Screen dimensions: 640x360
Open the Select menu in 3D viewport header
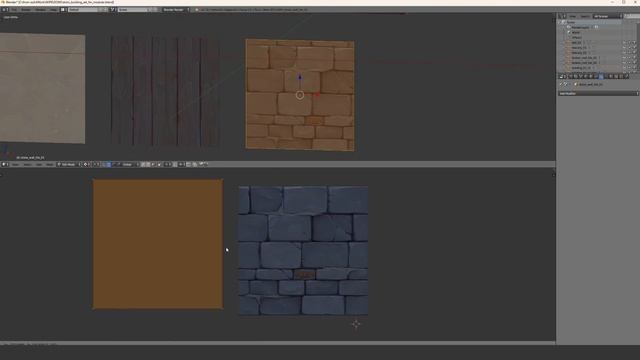coord(27,164)
